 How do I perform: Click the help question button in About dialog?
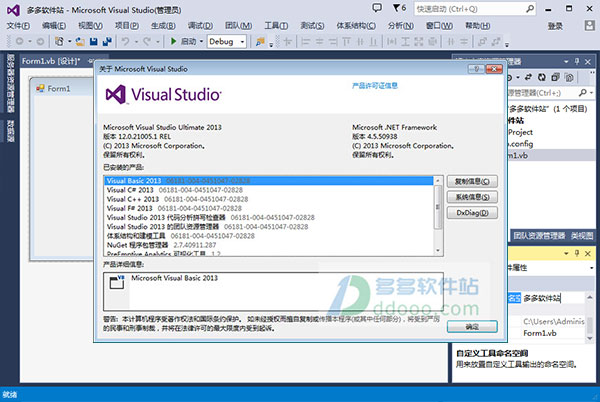point(476,69)
